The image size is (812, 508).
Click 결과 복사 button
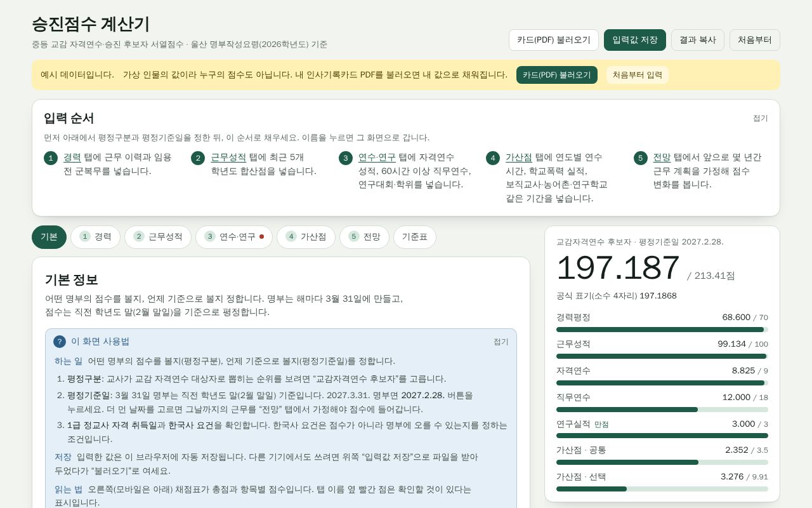pos(698,40)
